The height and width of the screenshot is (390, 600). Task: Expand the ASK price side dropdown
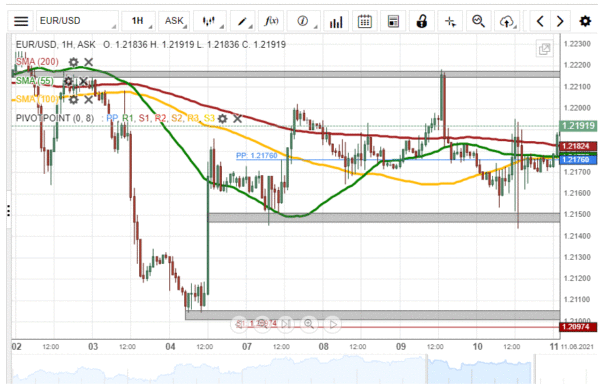[174, 21]
